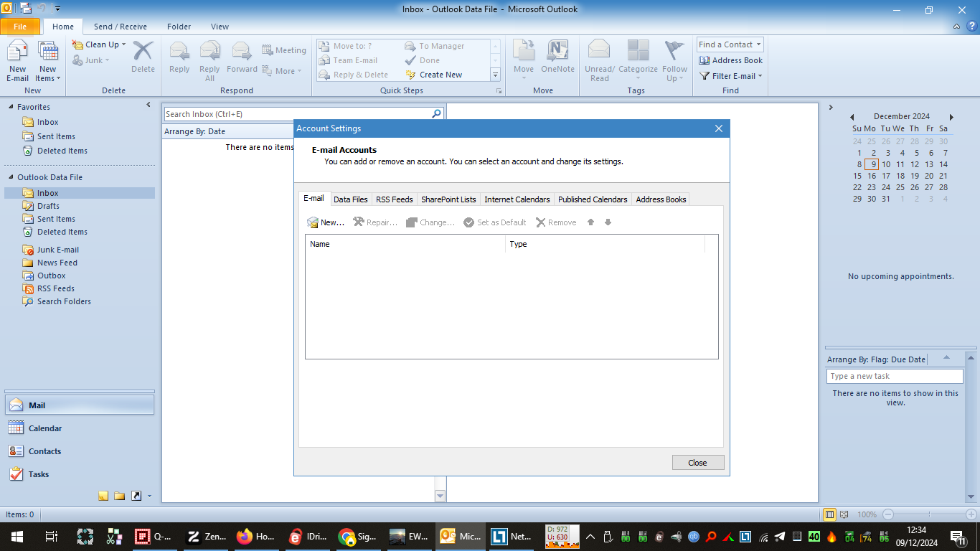980x551 pixels.
Task: Expand the To-Do Bar chevron
Action: (831, 108)
